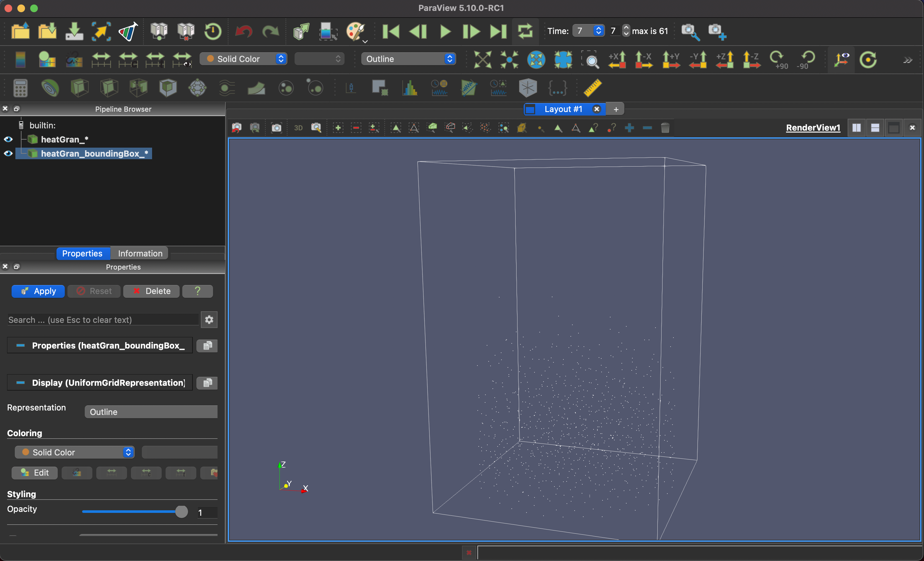
Task: Select the Calculator filter icon
Action: [x=20, y=88]
